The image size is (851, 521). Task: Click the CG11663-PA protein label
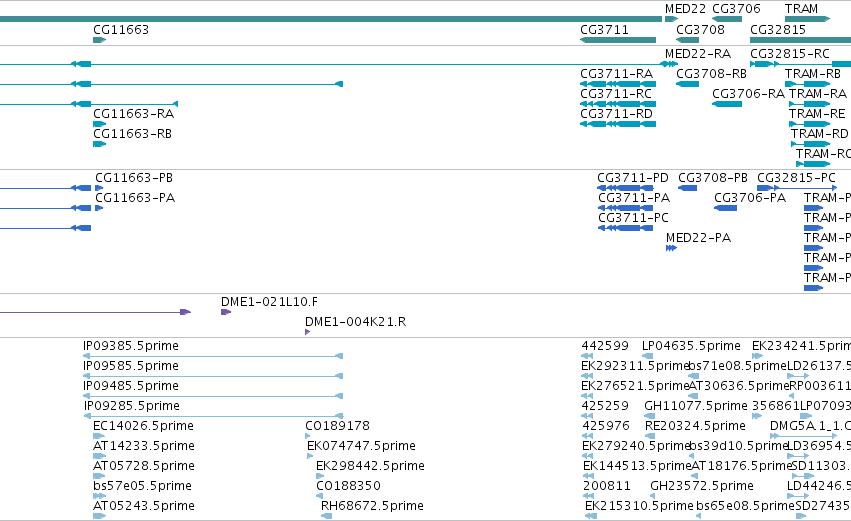click(x=135, y=198)
